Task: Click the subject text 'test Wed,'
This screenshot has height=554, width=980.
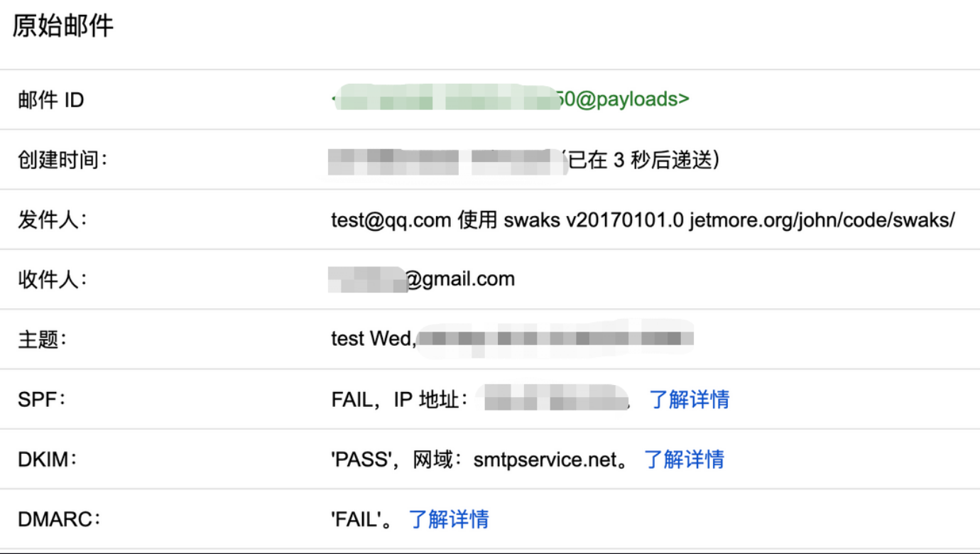Action: pyautogui.click(x=374, y=339)
